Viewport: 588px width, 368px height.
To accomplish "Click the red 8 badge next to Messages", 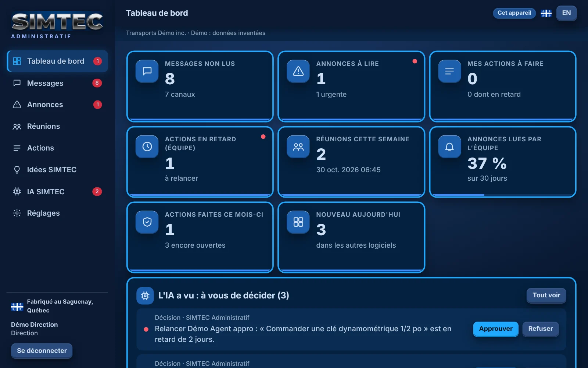I will [x=97, y=83].
